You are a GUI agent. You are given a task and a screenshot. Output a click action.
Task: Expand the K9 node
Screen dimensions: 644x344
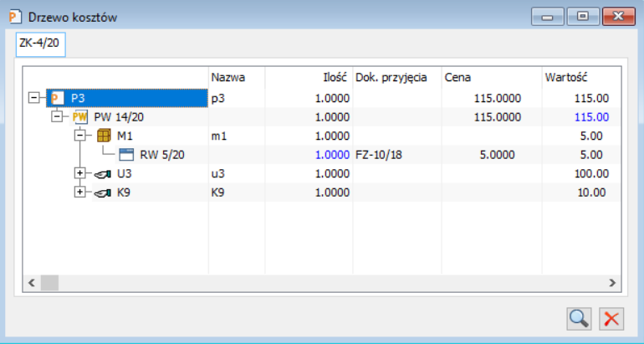click(79, 192)
